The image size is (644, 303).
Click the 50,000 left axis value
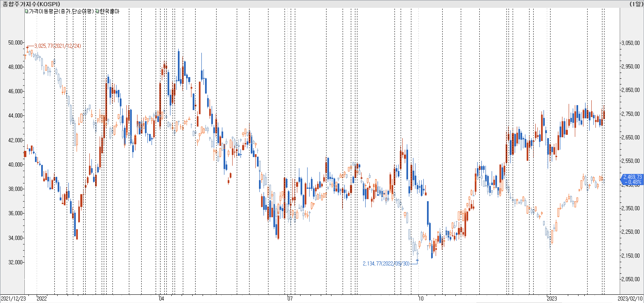pos(15,42)
